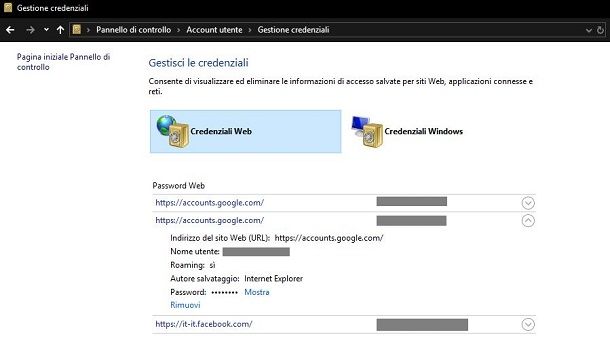Click the Credenziali Web globe vault icon
The image size is (610, 360).
[x=172, y=132]
